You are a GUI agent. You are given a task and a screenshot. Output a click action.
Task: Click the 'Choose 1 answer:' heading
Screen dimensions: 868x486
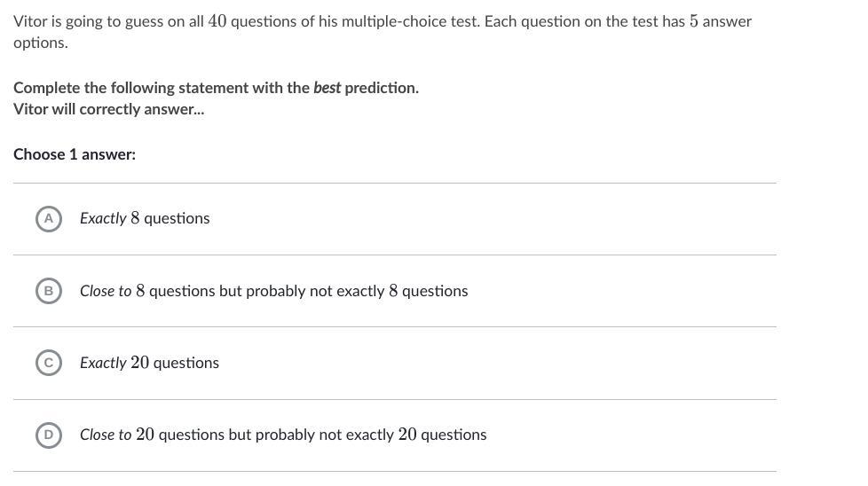click(75, 154)
